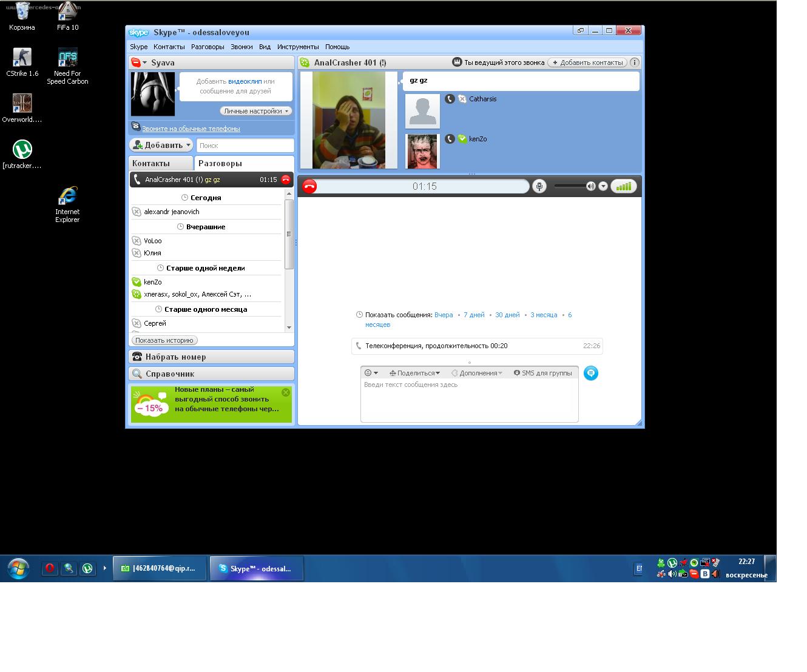Screen dimensions: 807x672
Task: Launch the FiFa 10 desktop shortcut
Action: click(x=67, y=16)
